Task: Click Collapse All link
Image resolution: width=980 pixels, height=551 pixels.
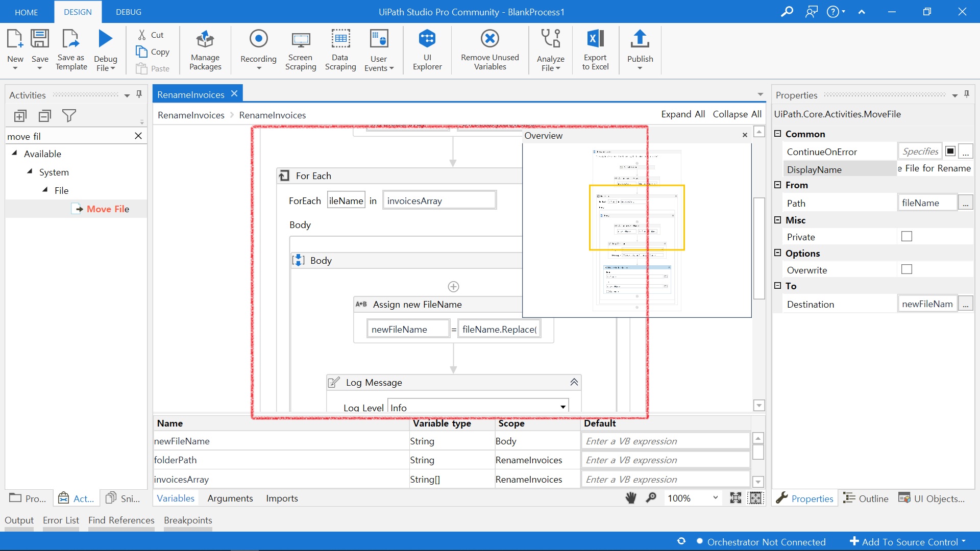Action: coord(737,114)
